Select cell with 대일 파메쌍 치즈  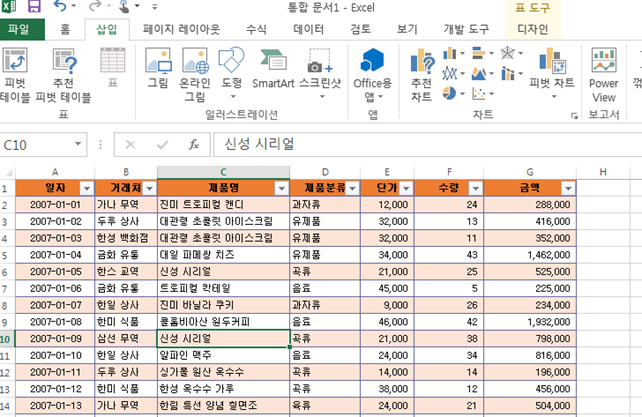point(224,255)
